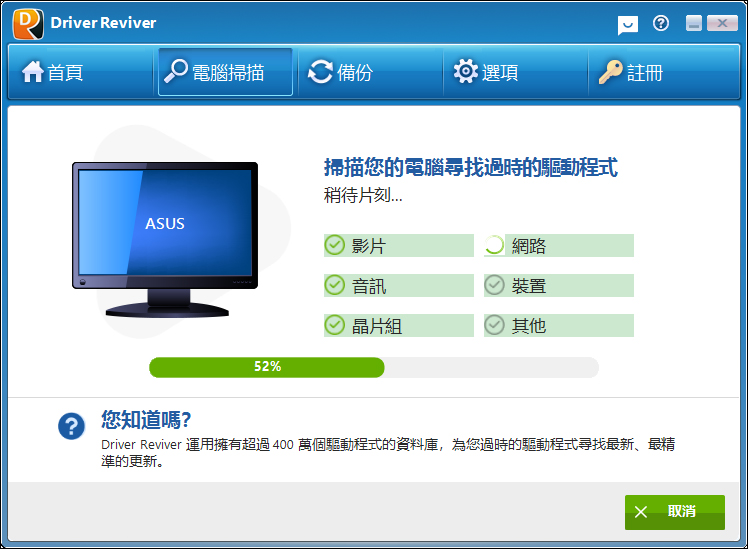Select the 裝置 scan category row

[559, 286]
